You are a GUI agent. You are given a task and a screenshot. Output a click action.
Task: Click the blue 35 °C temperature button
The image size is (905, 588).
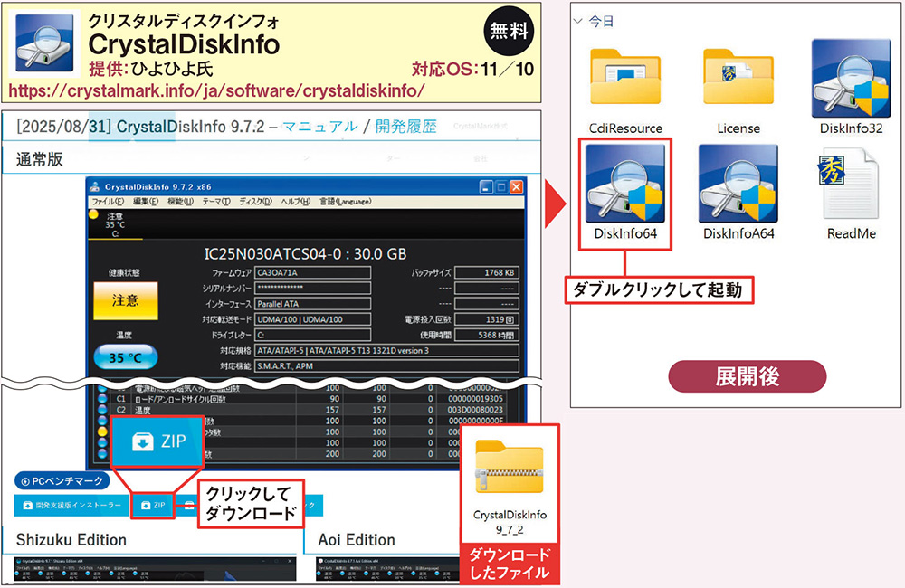point(125,357)
